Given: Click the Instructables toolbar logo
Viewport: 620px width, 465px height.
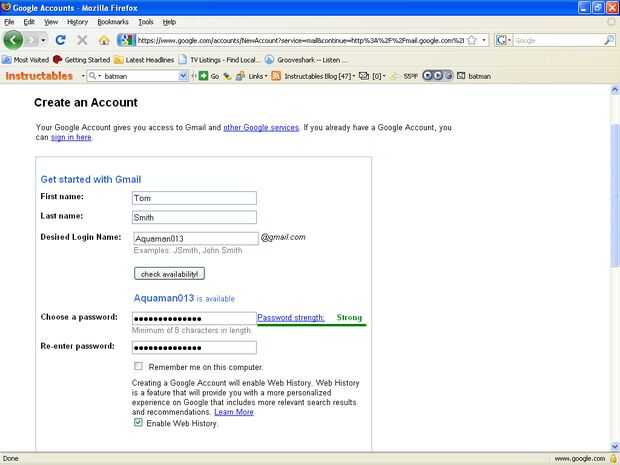Looking at the screenshot, I should (39, 76).
